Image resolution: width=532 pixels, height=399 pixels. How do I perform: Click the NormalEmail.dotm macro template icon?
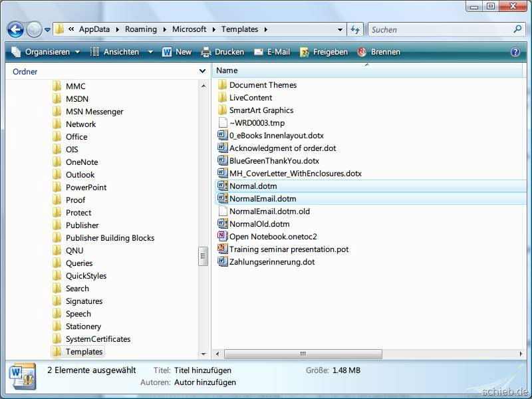tap(222, 198)
